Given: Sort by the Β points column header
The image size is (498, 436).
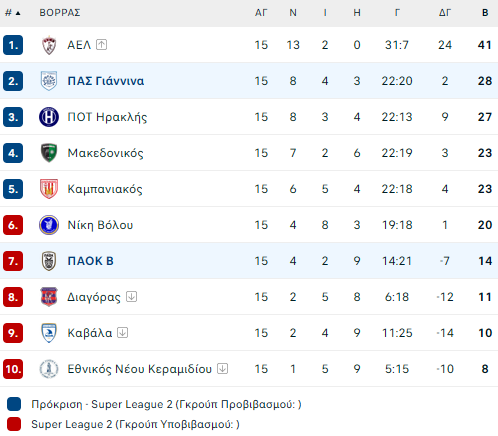Looking at the screenshot, I should coord(485,13).
